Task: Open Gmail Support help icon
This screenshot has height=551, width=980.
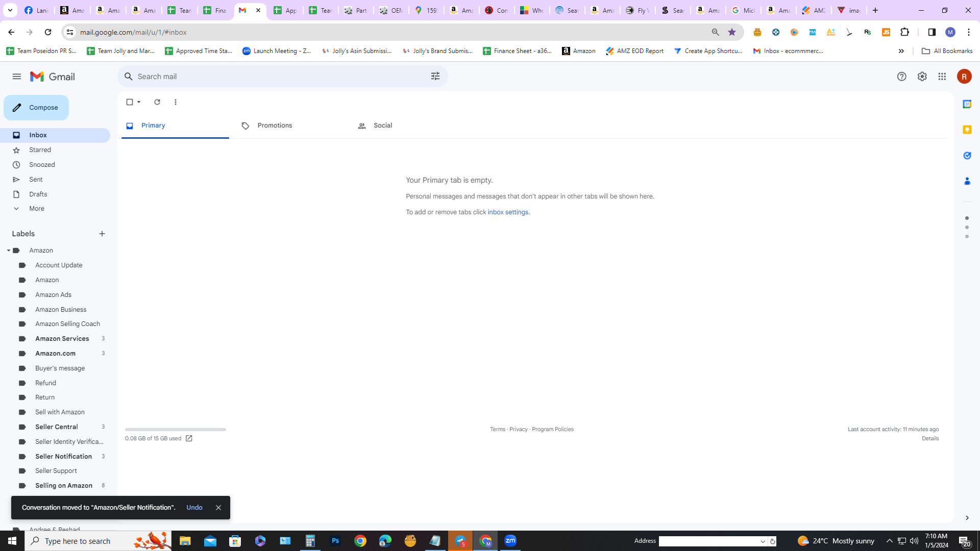Action: pos(902,77)
